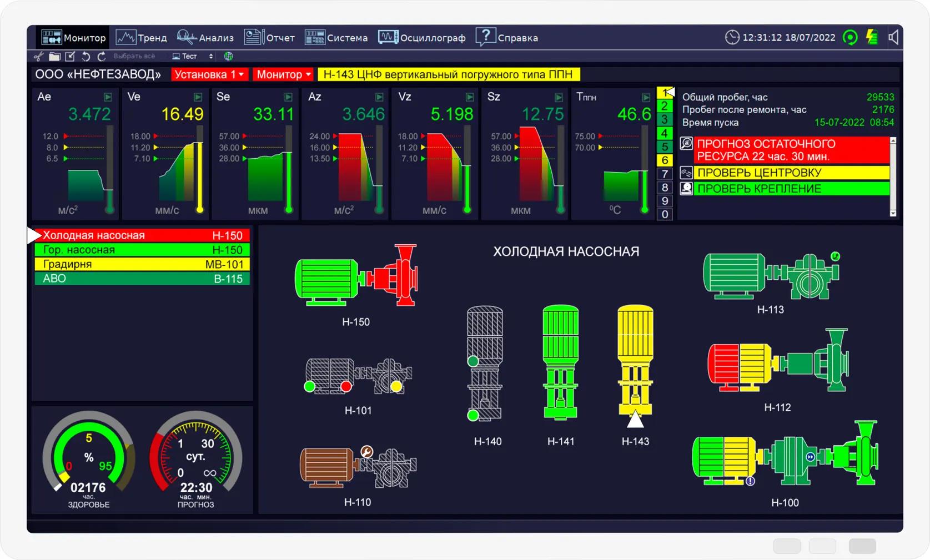Screen dimensions: 930x560
Task: Click the green globe network icon
Action: [x=228, y=57]
